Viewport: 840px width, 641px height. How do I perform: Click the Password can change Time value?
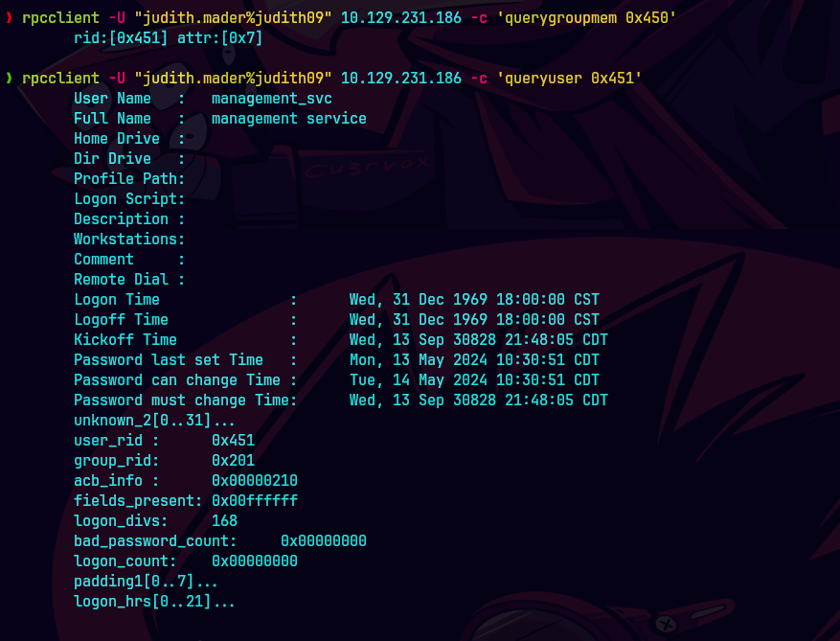[x=474, y=380]
